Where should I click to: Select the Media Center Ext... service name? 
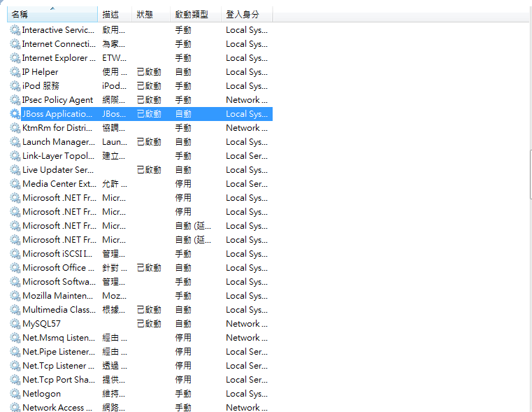click(x=59, y=184)
